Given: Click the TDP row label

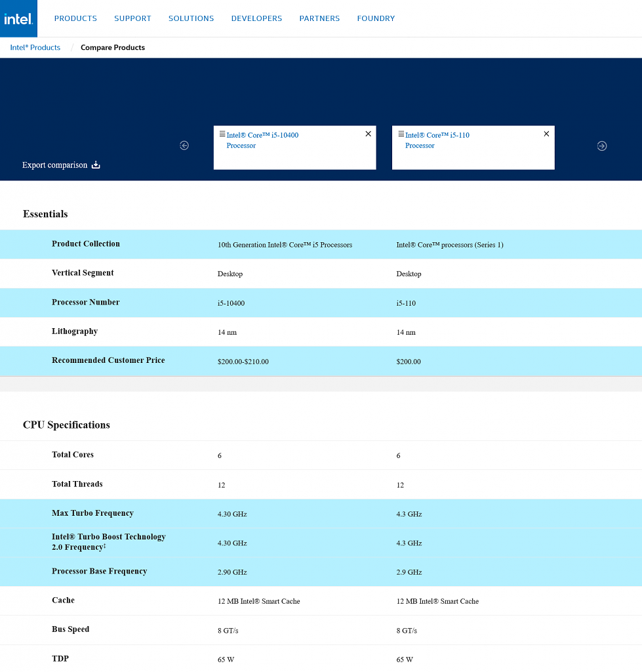Looking at the screenshot, I should coord(60,659).
